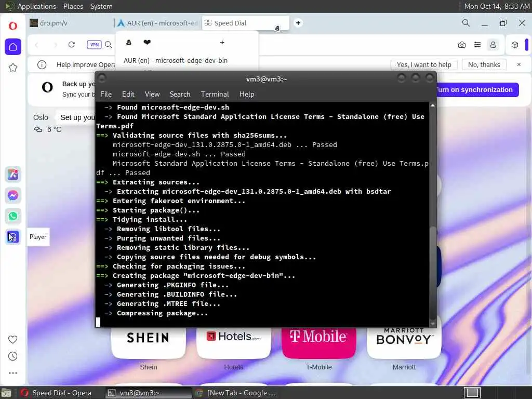The image size is (532, 399).
Task: Open the Opera main menu logo
Action: coord(13,26)
